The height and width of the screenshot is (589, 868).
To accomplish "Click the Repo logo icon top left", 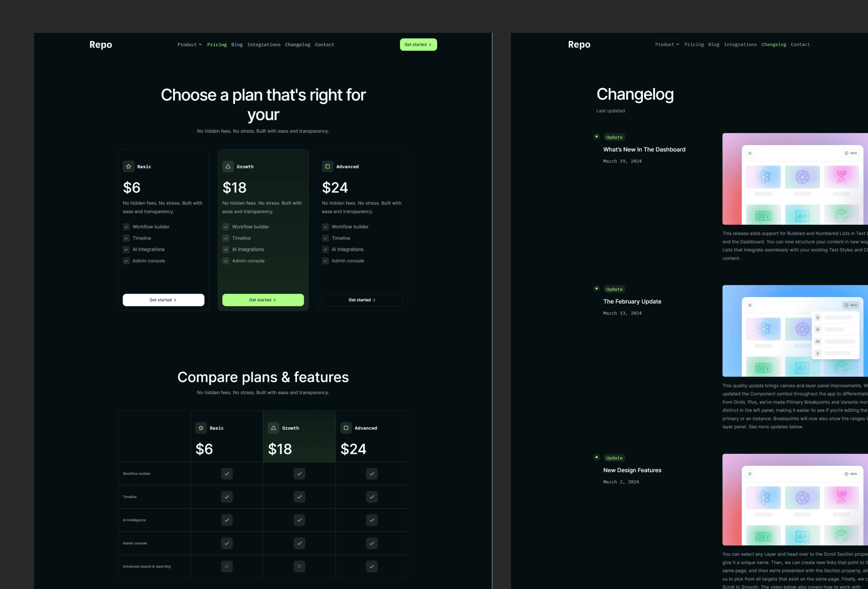I will (100, 44).
